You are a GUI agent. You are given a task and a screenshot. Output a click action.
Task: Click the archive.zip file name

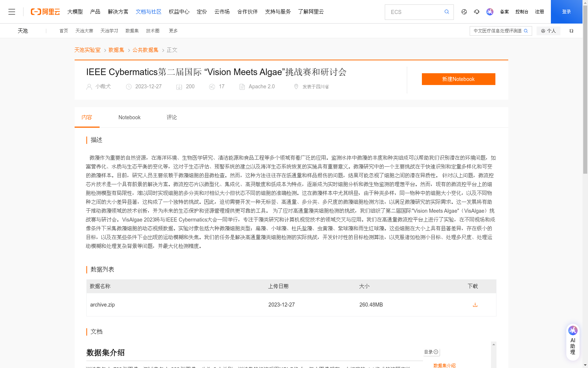[x=103, y=305]
